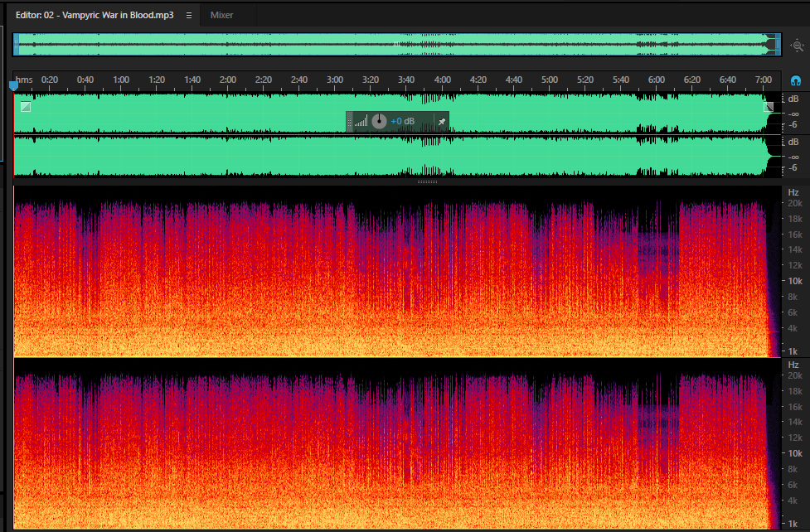Click the amplitude knob in the HUD

pos(379,121)
